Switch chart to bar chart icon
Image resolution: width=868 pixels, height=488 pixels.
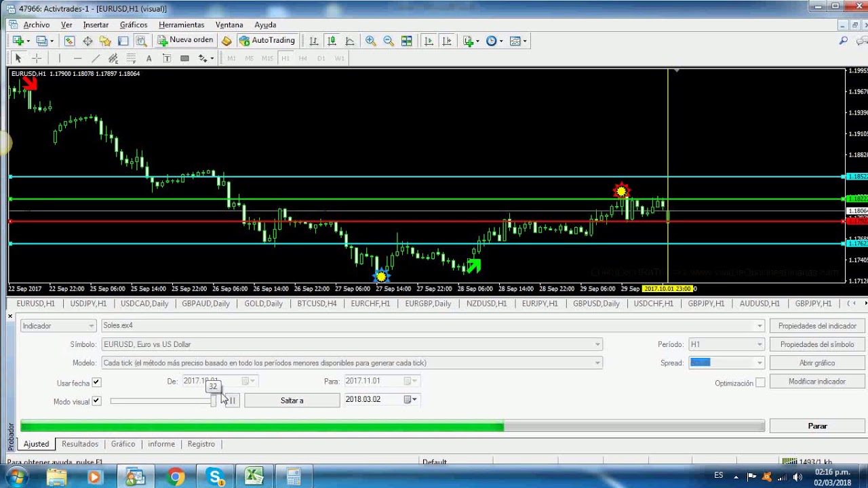point(313,41)
